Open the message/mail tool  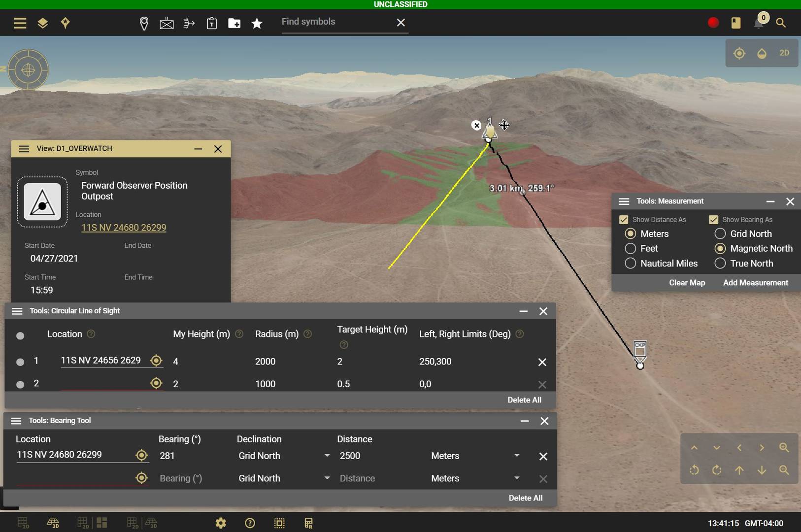click(167, 23)
